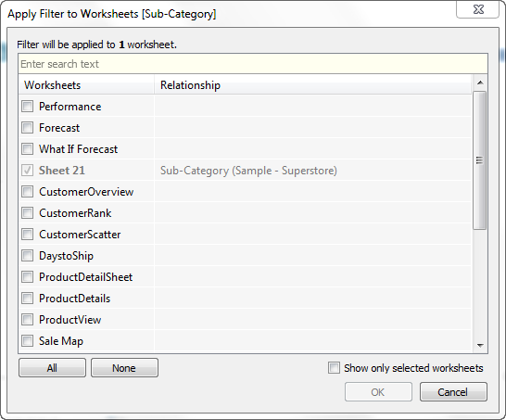This screenshot has width=506, height=420.
Task: Enable Show only selected worksheets
Action: (334, 368)
